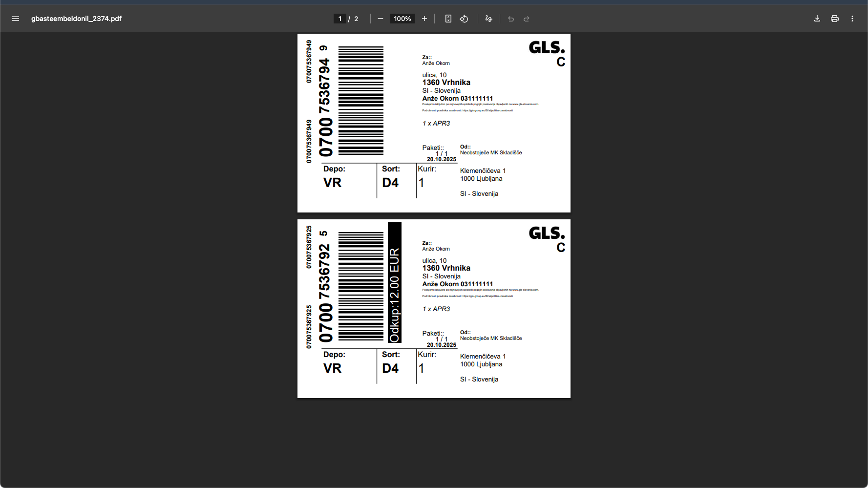Click the 100% zoom level field

[x=402, y=19]
